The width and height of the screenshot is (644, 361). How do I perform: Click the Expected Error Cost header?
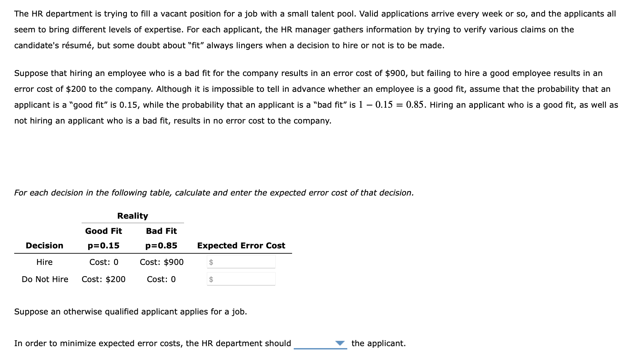241,245
